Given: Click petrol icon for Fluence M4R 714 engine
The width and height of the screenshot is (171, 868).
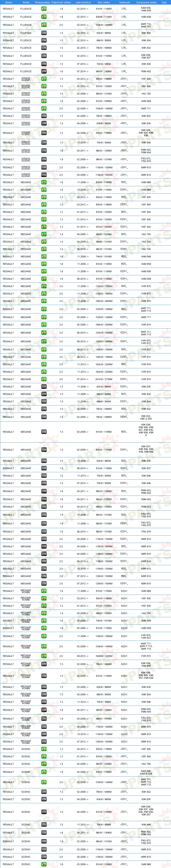Looking at the screenshot, I should tap(44, 25).
